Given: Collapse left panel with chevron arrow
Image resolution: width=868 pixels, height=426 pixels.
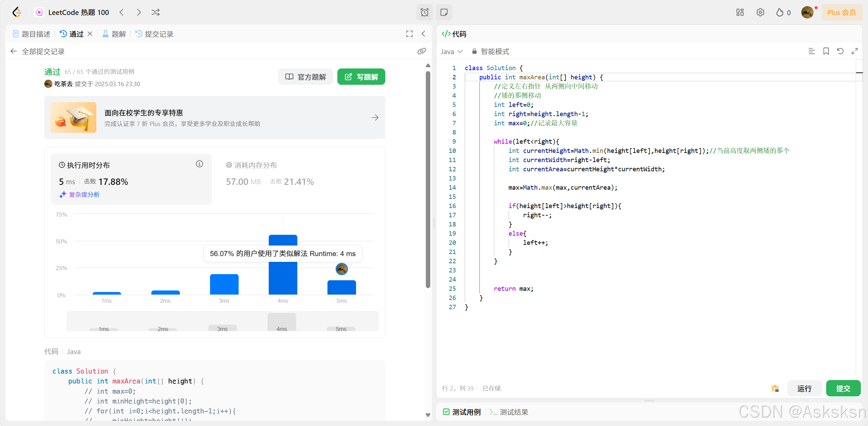Looking at the screenshot, I should pos(423,34).
